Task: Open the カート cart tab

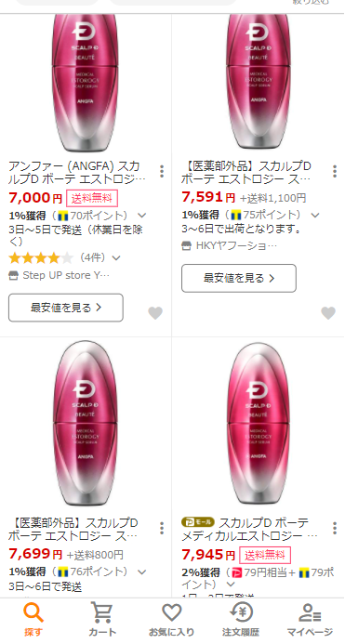Action: click(102, 620)
